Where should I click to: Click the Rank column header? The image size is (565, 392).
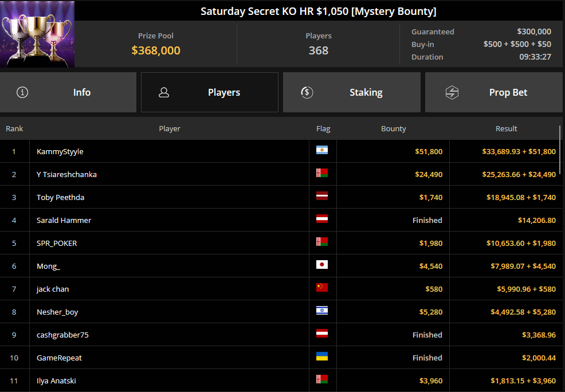pyautogui.click(x=14, y=128)
